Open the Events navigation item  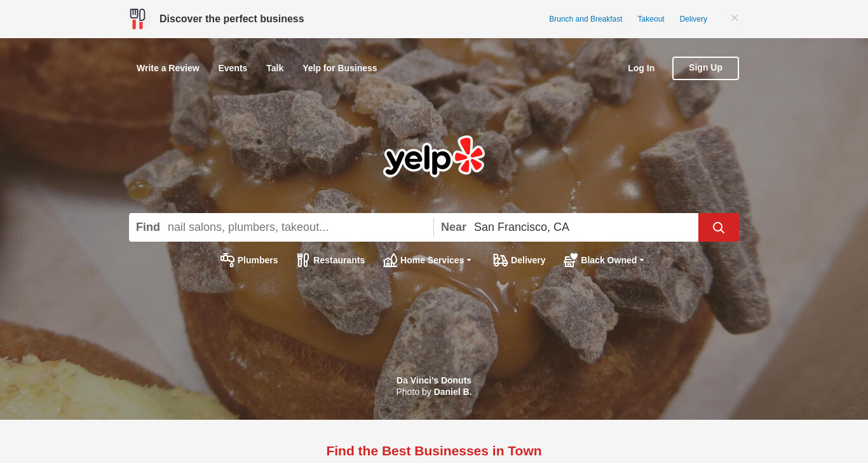pyautogui.click(x=233, y=68)
